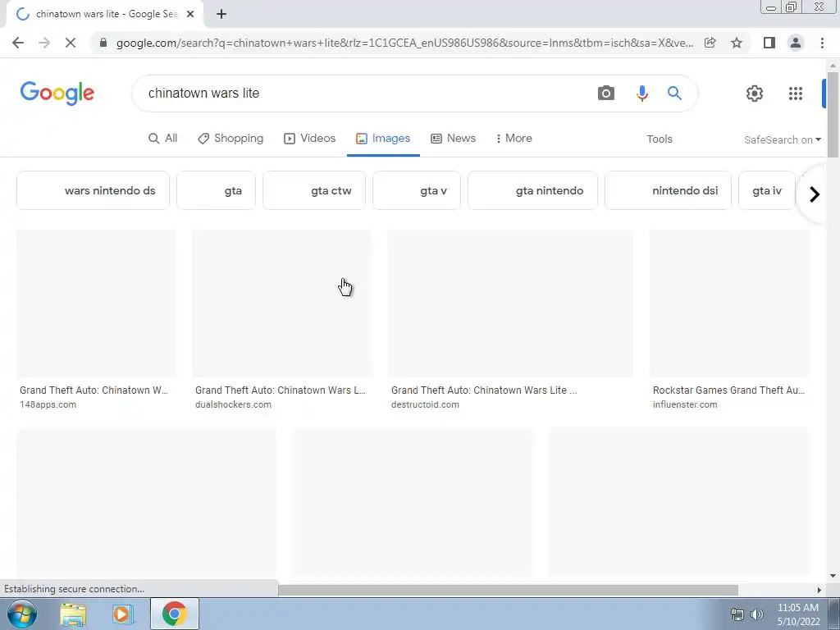Open Google quick settings gear
The width and height of the screenshot is (840, 630).
(755, 94)
